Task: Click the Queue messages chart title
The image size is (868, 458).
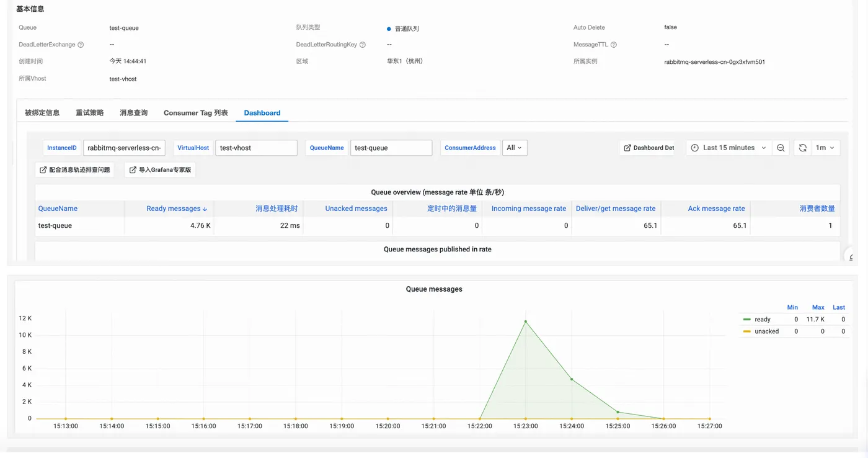Action: point(434,289)
